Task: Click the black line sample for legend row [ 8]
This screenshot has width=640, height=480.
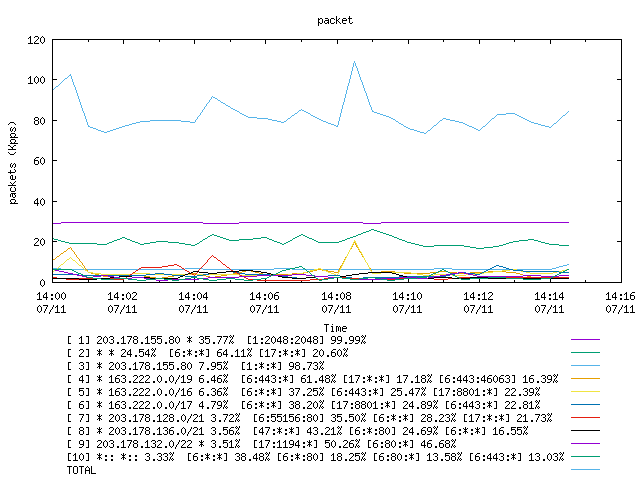Action: pos(585,431)
